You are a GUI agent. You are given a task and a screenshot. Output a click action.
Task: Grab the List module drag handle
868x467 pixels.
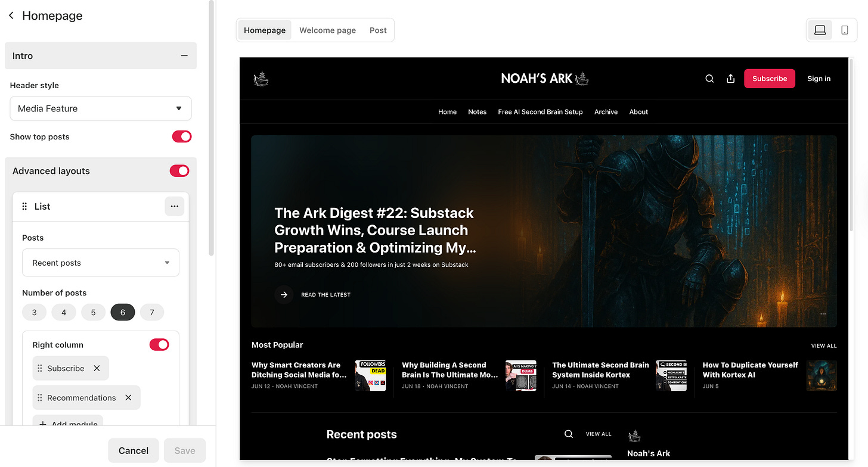[x=24, y=206]
